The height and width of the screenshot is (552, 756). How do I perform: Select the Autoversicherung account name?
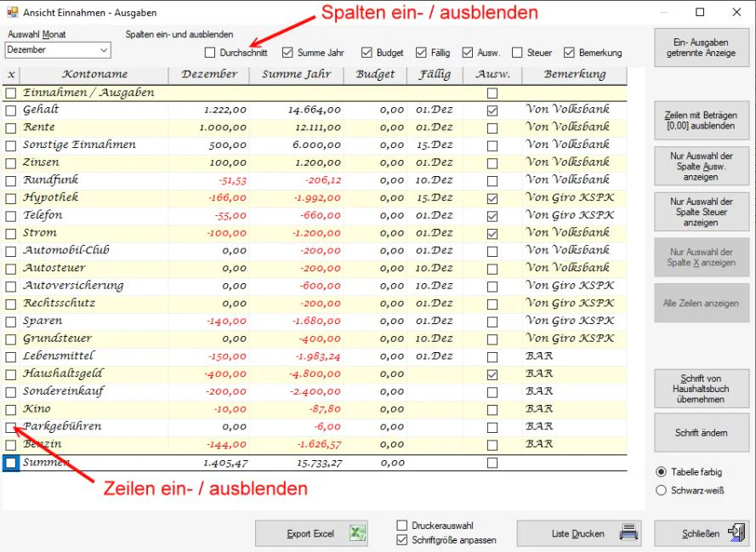(x=73, y=286)
